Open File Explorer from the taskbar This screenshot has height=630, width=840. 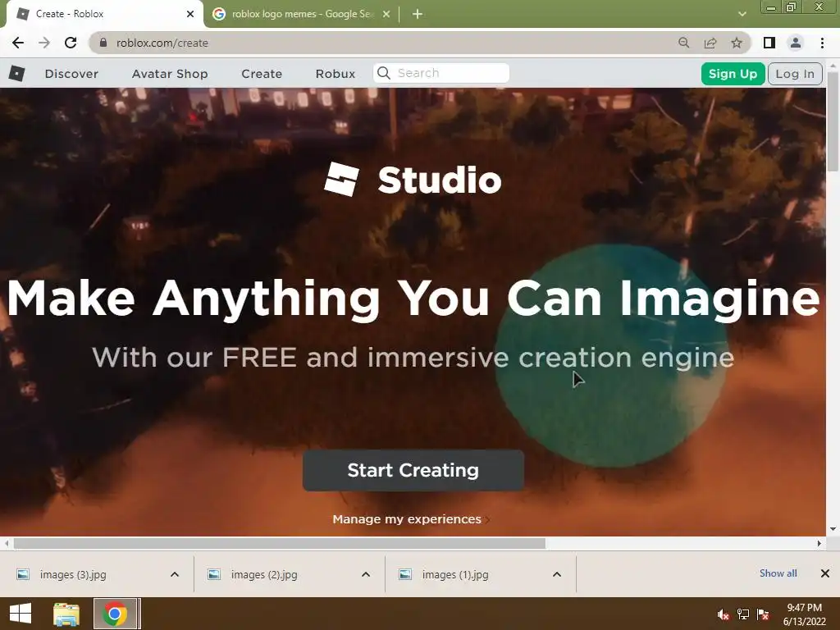click(66, 614)
